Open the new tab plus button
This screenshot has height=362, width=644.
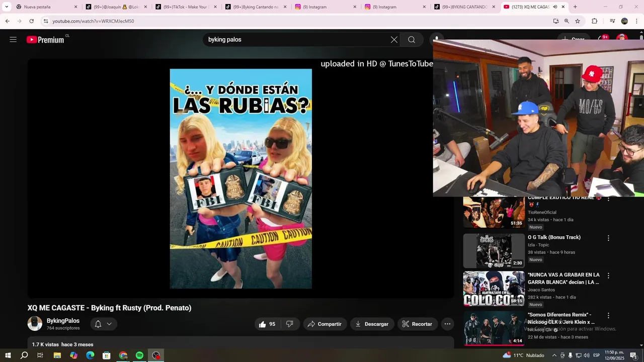coord(575,7)
